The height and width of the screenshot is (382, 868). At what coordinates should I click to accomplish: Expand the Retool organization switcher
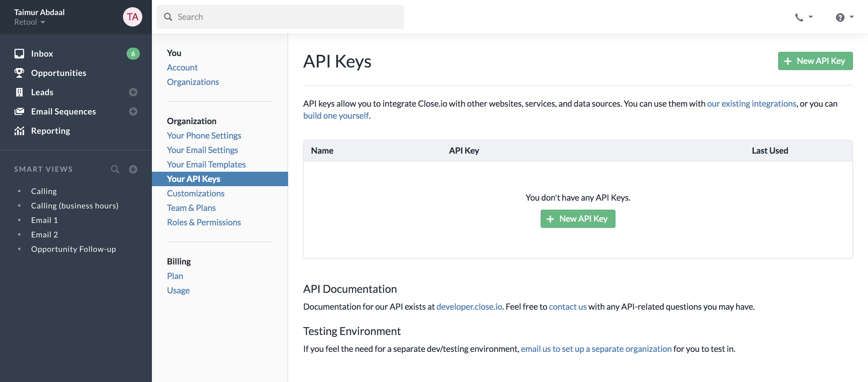coord(30,22)
